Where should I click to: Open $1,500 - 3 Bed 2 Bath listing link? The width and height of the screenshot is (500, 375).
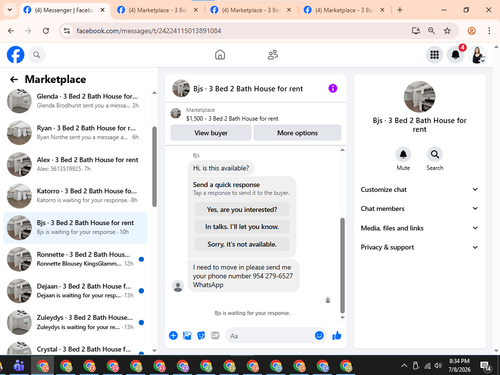[232, 118]
